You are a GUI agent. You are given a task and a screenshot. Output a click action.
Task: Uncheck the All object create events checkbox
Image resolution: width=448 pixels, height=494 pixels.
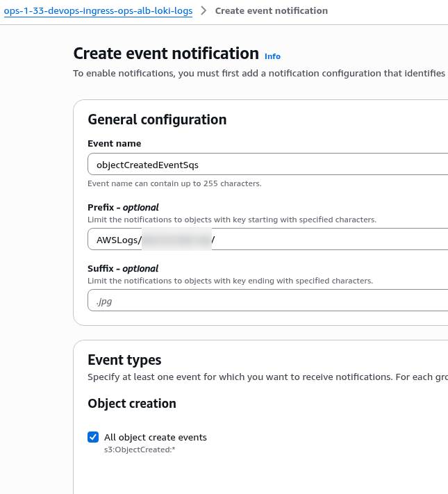[93, 437]
